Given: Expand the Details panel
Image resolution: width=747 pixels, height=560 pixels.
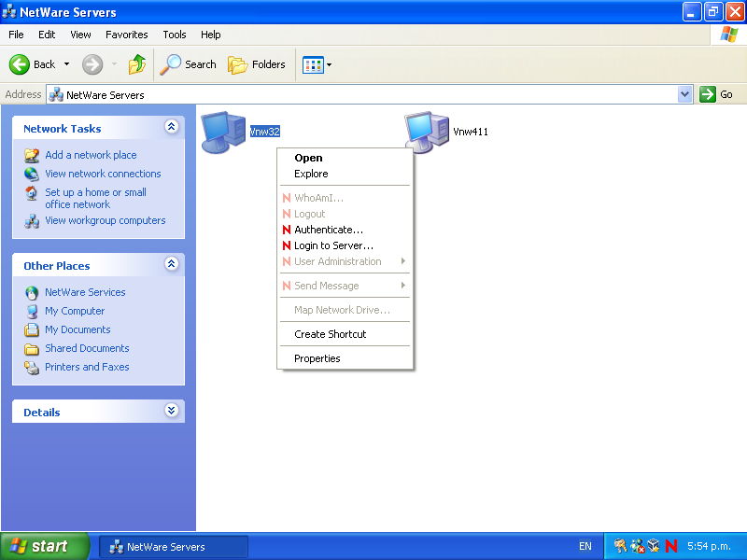Looking at the screenshot, I should pos(172,411).
